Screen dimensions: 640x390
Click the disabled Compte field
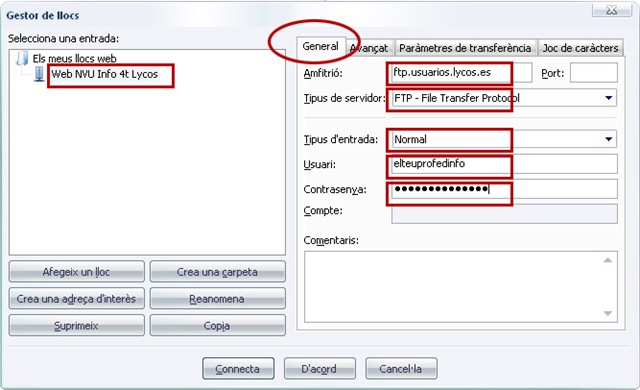pyautogui.click(x=504, y=214)
